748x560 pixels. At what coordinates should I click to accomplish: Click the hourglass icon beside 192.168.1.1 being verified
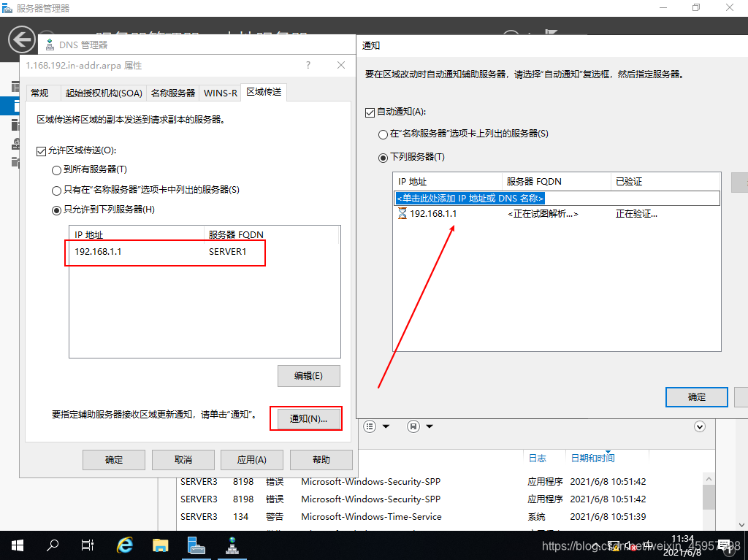pos(402,214)
